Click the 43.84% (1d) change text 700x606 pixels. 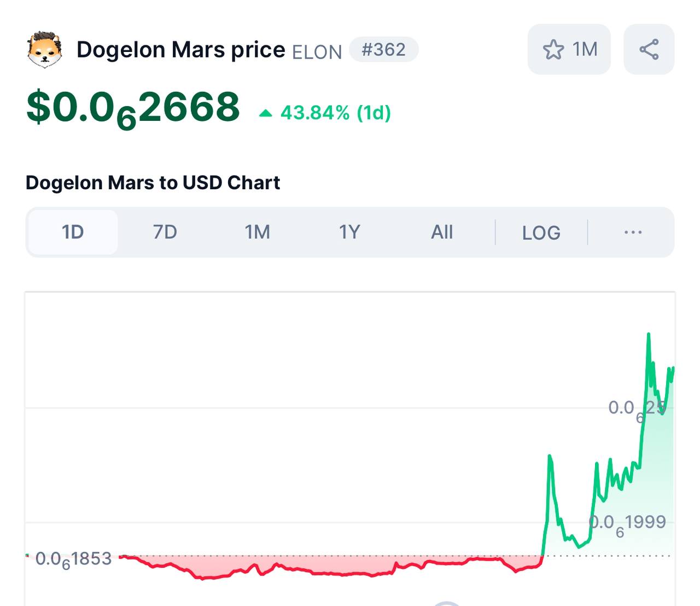click(335, 113)
